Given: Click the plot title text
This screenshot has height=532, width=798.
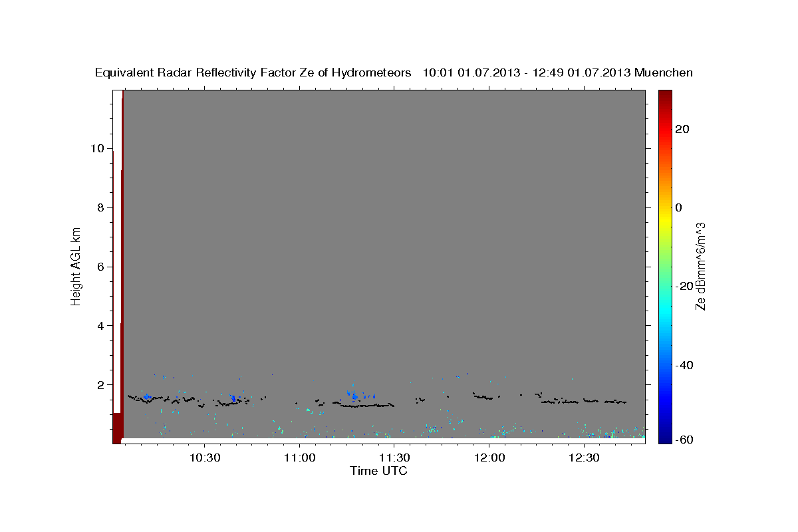Looking at the screenshot, I should point(394,72).
